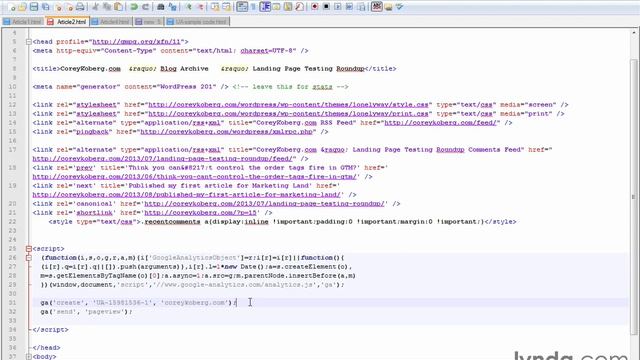
Task: Save the current recorded macro icon
Action: [x=361, y=7]
